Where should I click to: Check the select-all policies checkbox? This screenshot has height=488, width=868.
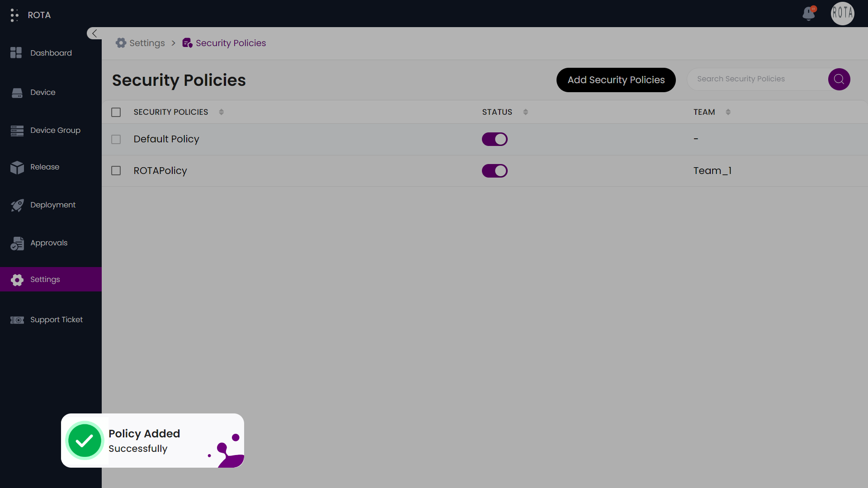[x=116, y=112]
